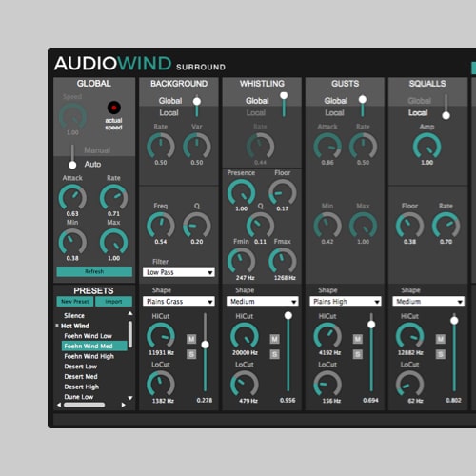The width and height of the screenshot is (476, 476).
Task: Click the Whistling Floor knob
Action: coord(283,192)
